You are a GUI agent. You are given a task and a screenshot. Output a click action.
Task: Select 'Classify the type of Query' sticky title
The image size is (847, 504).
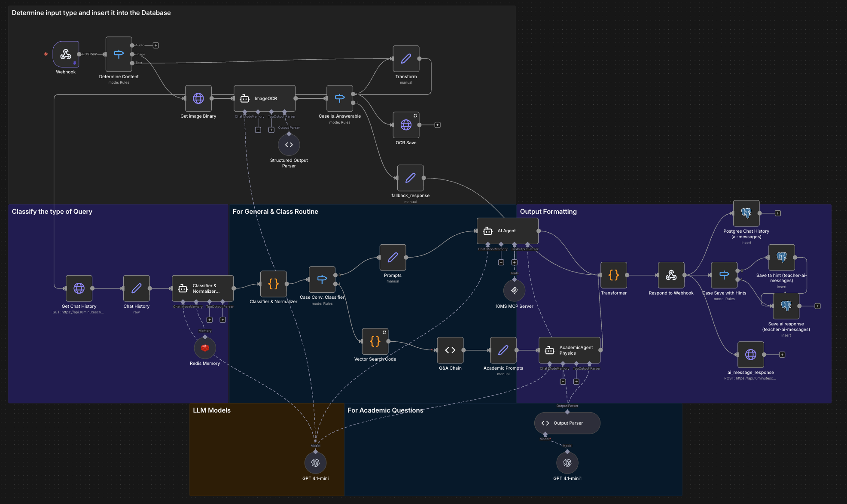click(x=52, y=212)
